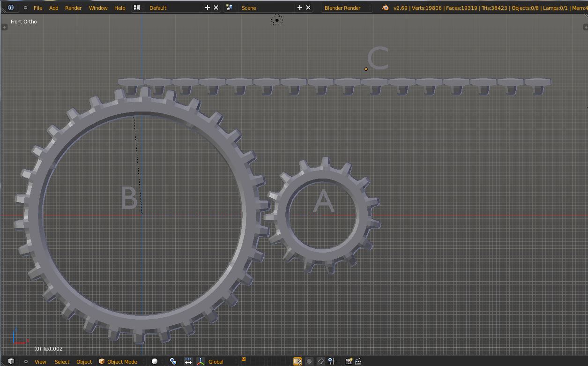Open the pivot point selector

point(173,361)
